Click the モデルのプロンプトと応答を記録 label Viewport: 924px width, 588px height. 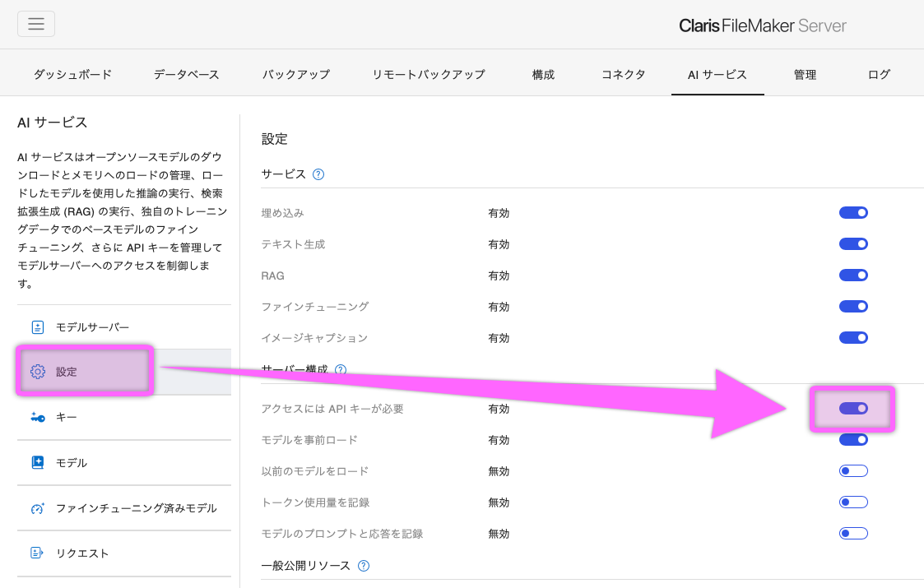click(x=342, y=533)
